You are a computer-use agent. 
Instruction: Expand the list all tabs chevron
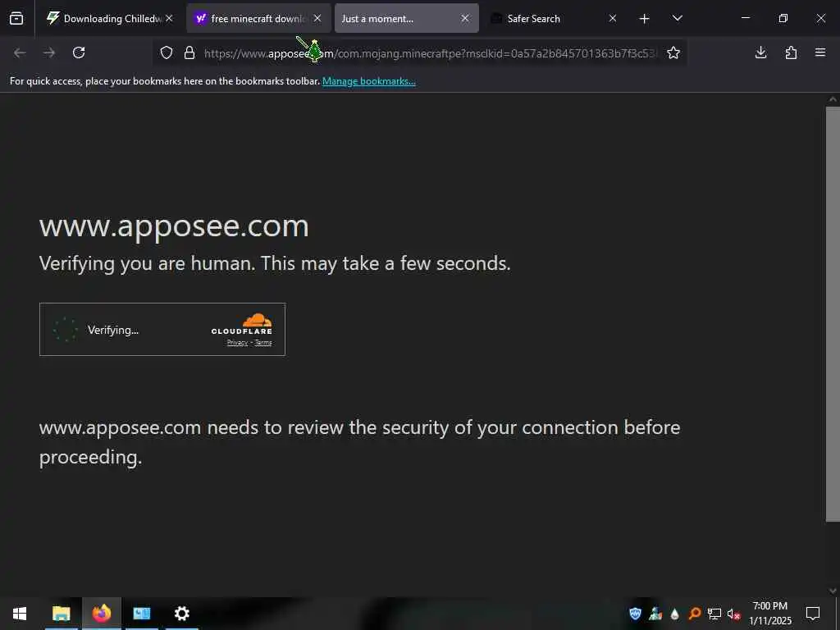[x=677, y=18]
